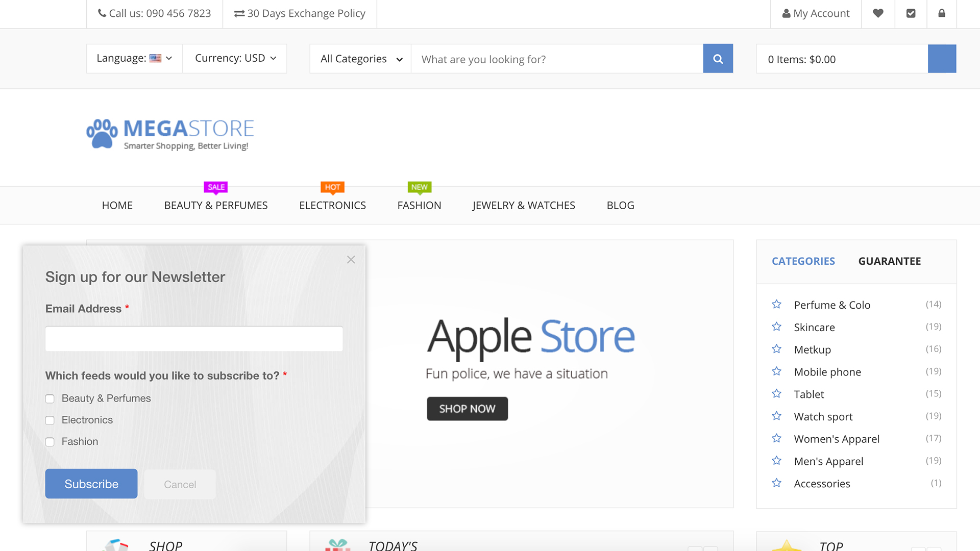Click the star beside Metkup
The width and height of the screenshot is (980, 551).
(x=776, y=349)
